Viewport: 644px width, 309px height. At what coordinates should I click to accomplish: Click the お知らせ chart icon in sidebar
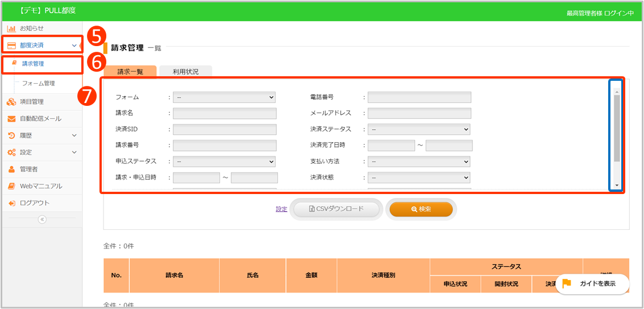pyautogui.click(x=11, y=28)
